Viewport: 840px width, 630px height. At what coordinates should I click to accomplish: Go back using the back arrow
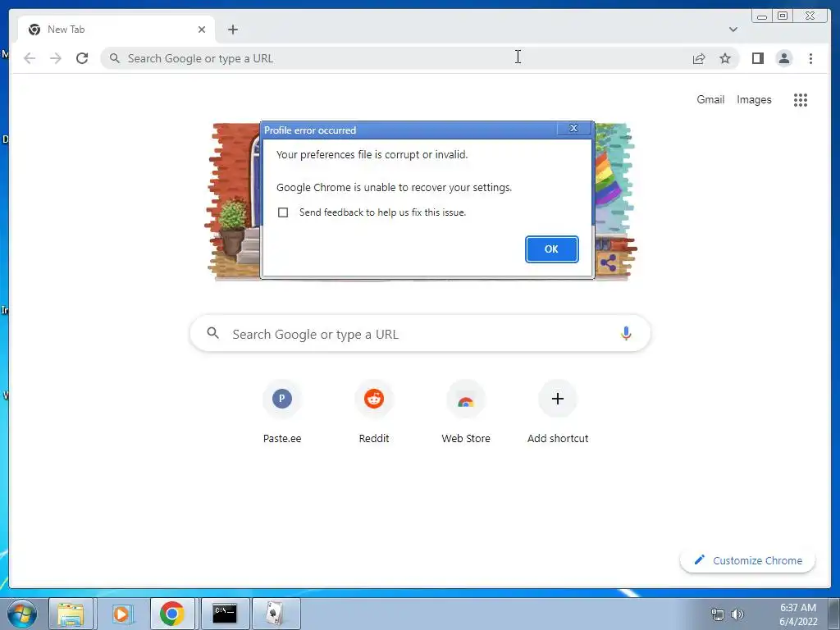coord(30,58)
